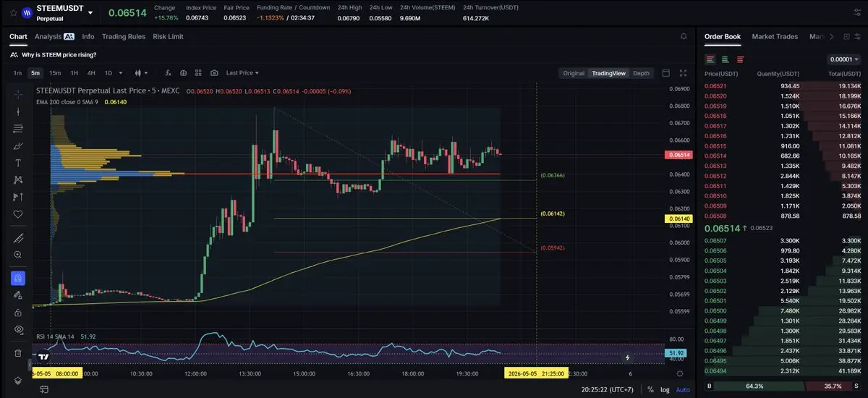The width and height of the screenshot is (868, 398).
Task: Select the patterns drawing tool
Action: click(18, 180)
